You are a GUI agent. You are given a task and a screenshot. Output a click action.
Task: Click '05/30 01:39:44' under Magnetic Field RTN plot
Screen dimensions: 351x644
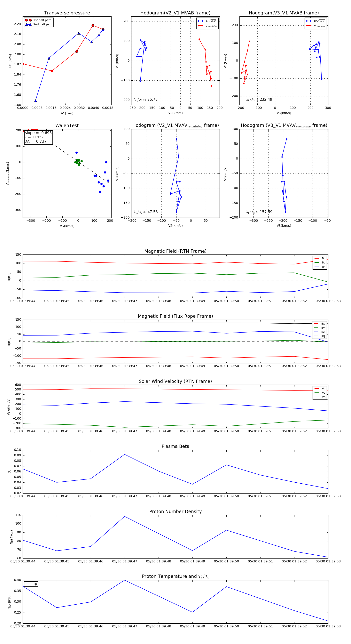pos(23,301)
